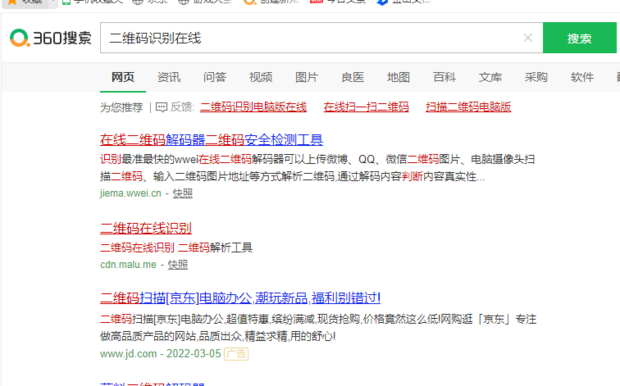Open result 在线二维码解码器二维码安全检测工具
Image resolution: width=620 pixels, height=386 pixels.
coord(212,140)
